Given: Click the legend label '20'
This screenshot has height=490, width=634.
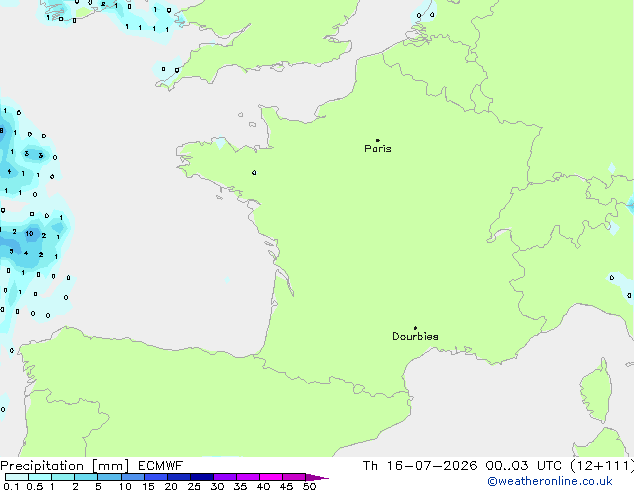Looking at the screenshot, I should (171, 486).
